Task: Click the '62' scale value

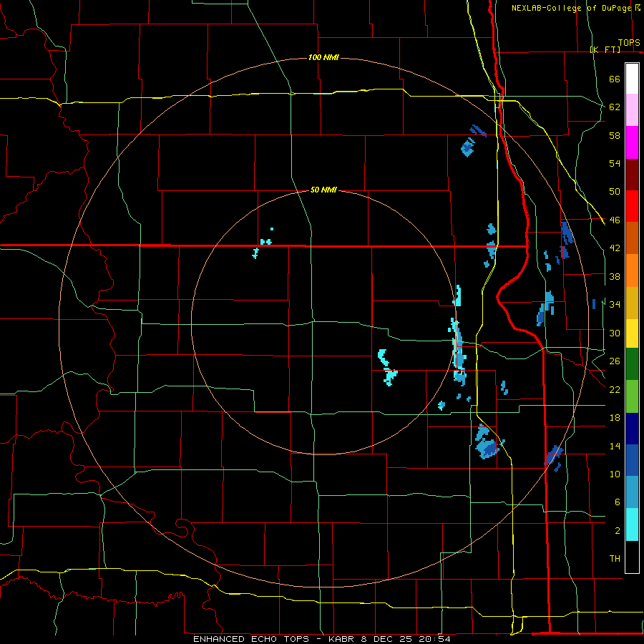Action: tap(615, 107)
